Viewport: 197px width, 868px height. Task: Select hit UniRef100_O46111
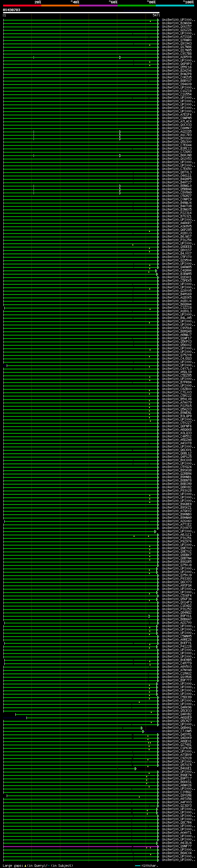(176, 176)
